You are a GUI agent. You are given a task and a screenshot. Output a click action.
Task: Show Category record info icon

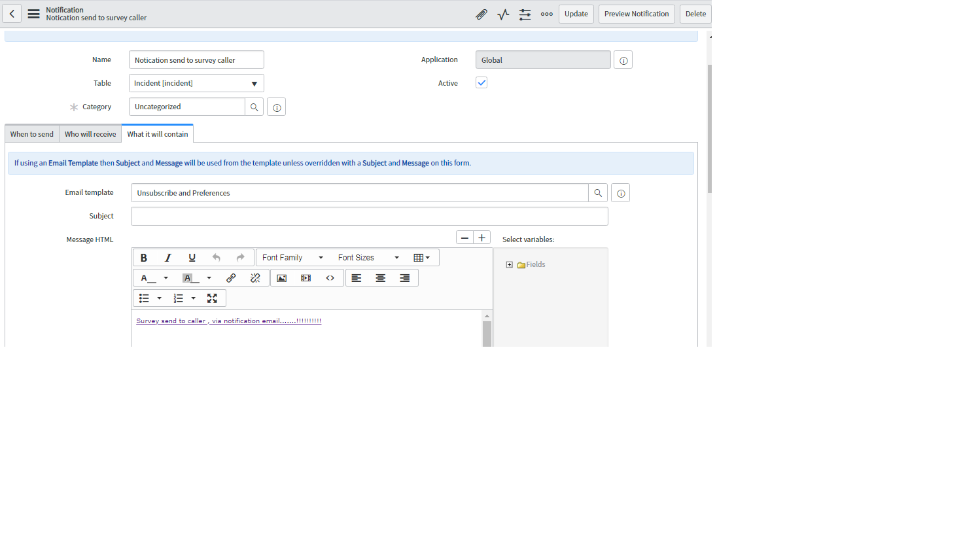(x=277, y=107)
